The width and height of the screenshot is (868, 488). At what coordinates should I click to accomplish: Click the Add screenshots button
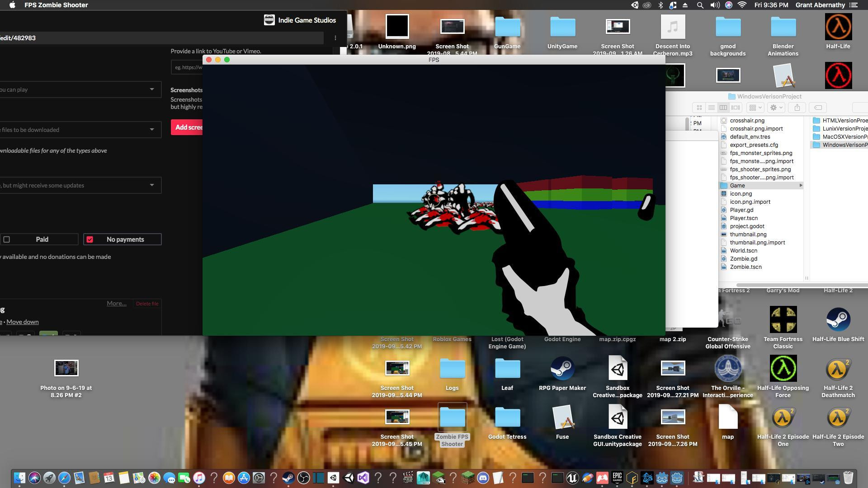pyautogui.click(x=187, y=127)
